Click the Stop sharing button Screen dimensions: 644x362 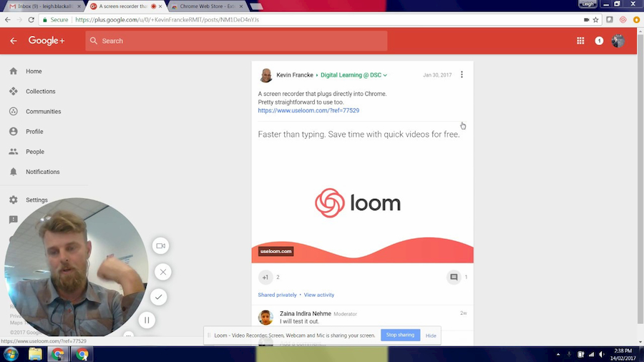(400, 335)
